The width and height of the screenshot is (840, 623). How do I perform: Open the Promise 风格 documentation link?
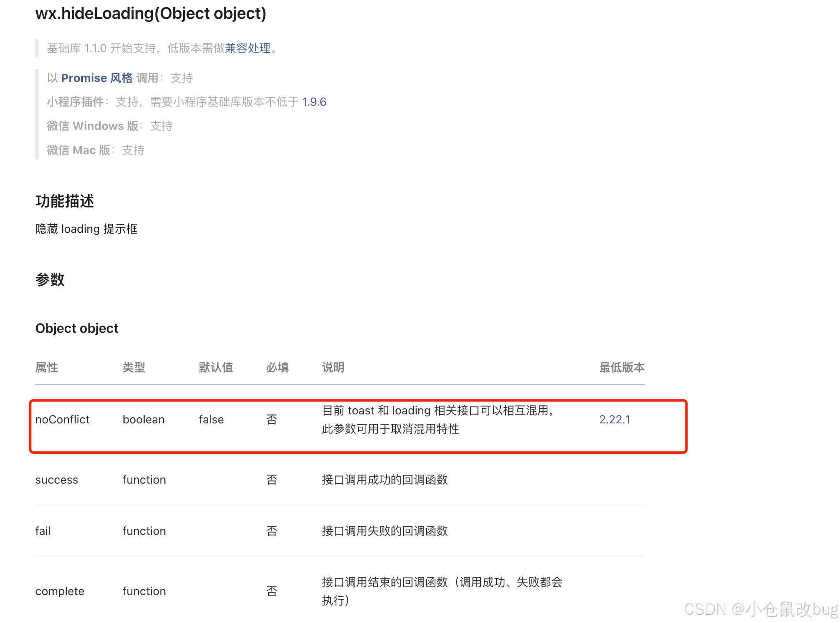pyautogui.click(x=96, y=78)
